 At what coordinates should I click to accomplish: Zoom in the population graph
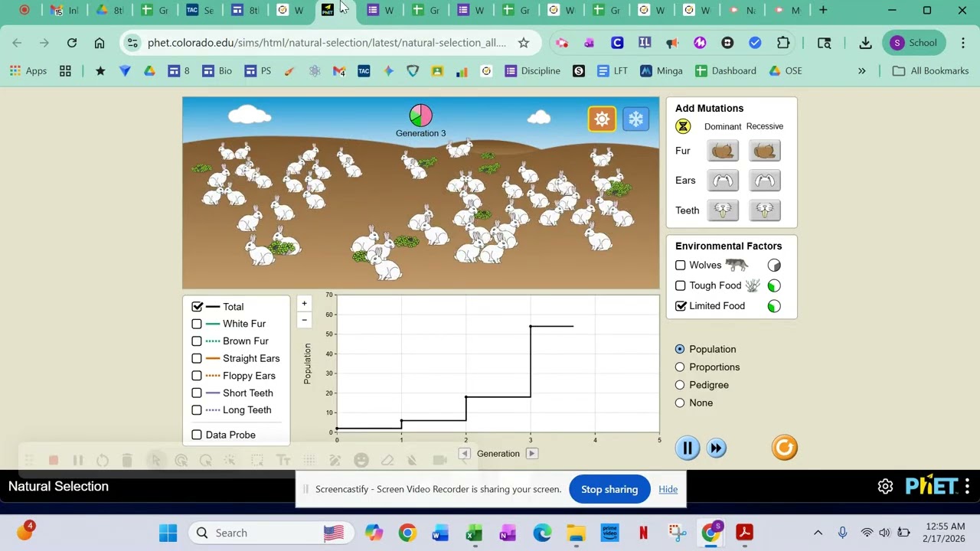pos(304,303)
